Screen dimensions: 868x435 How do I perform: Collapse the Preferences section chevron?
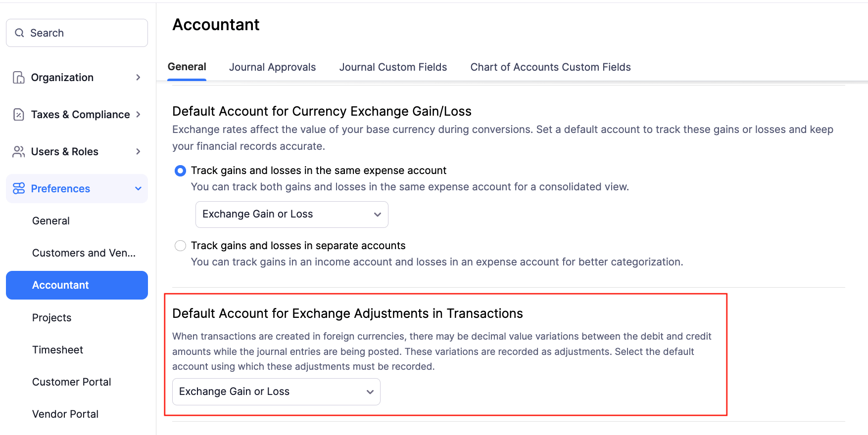point(138,188)
